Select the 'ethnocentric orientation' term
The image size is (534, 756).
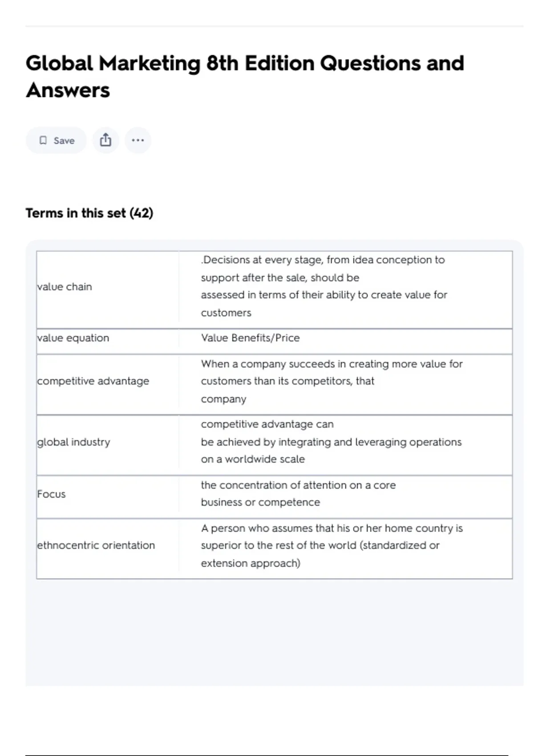click(x=96, y=545)
